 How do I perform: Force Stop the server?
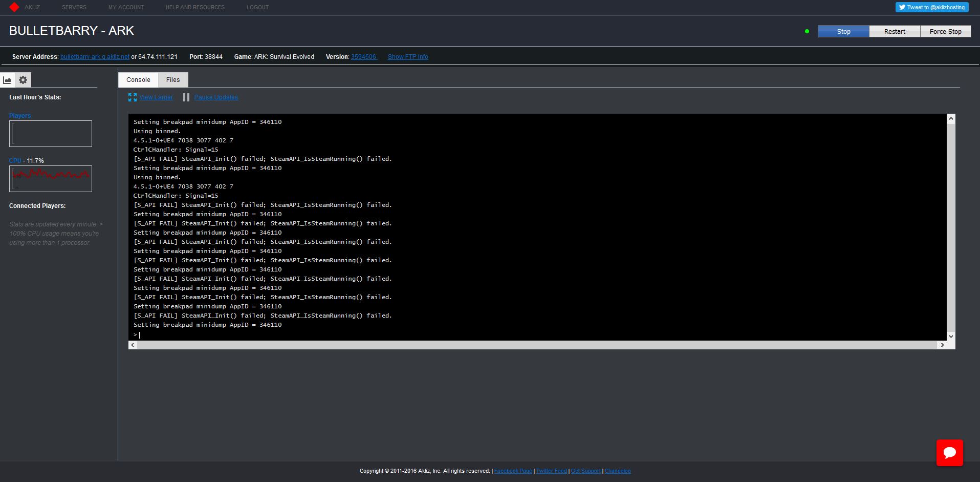945,31
